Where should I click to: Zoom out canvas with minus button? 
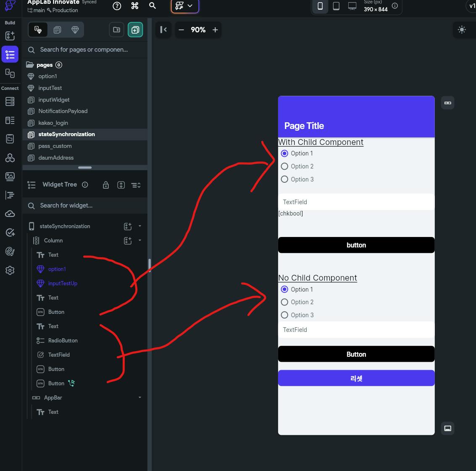pos(181,30)
